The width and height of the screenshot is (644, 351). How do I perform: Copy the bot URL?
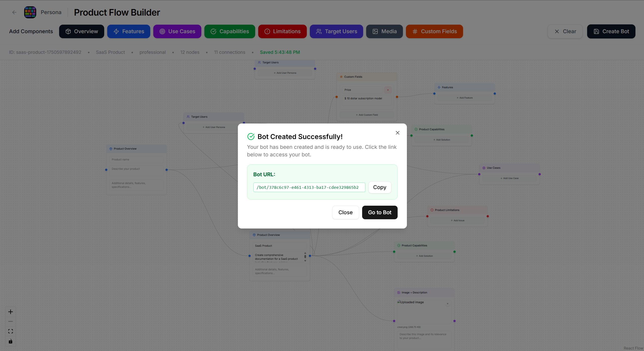[x=380, y=187]
